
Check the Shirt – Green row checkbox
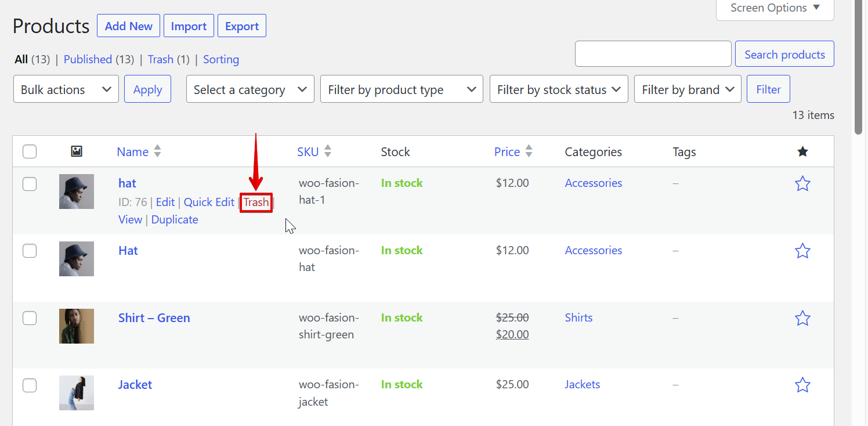(x=30, y=318)
